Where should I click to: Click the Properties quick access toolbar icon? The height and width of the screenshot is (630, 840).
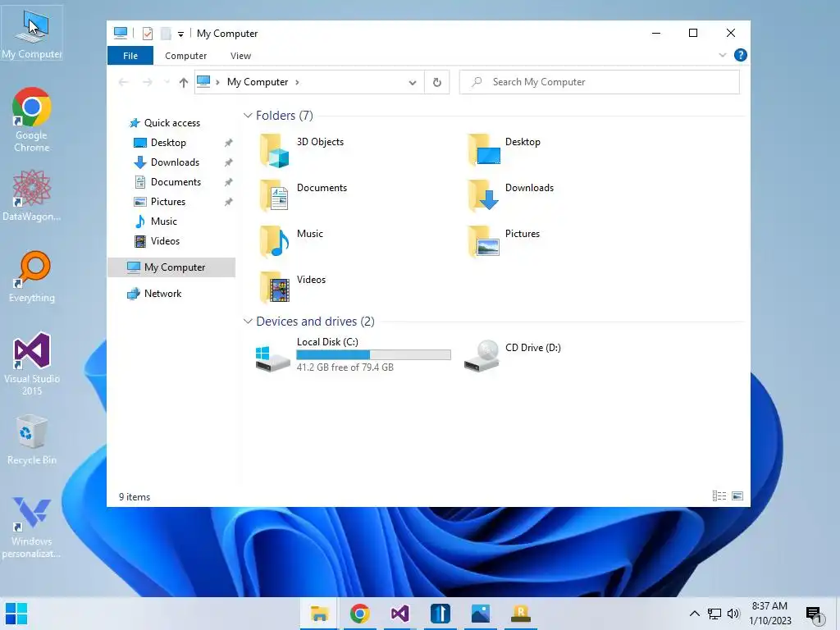click(148, 34)
